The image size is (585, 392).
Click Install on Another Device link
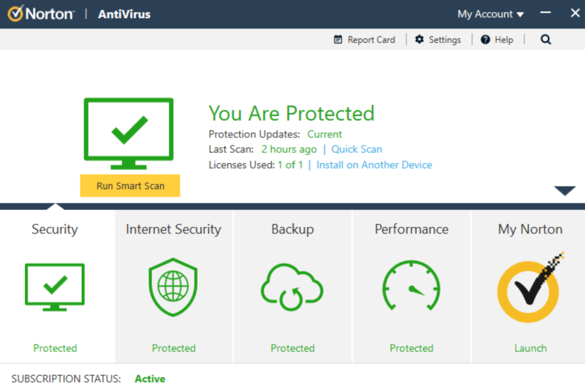click(x=374, y=165)
